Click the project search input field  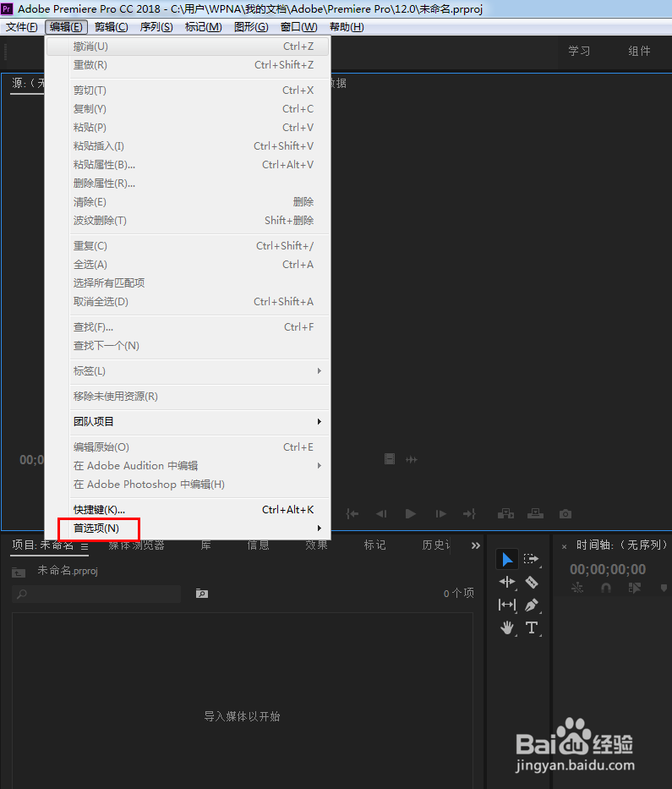pos(96,594)
